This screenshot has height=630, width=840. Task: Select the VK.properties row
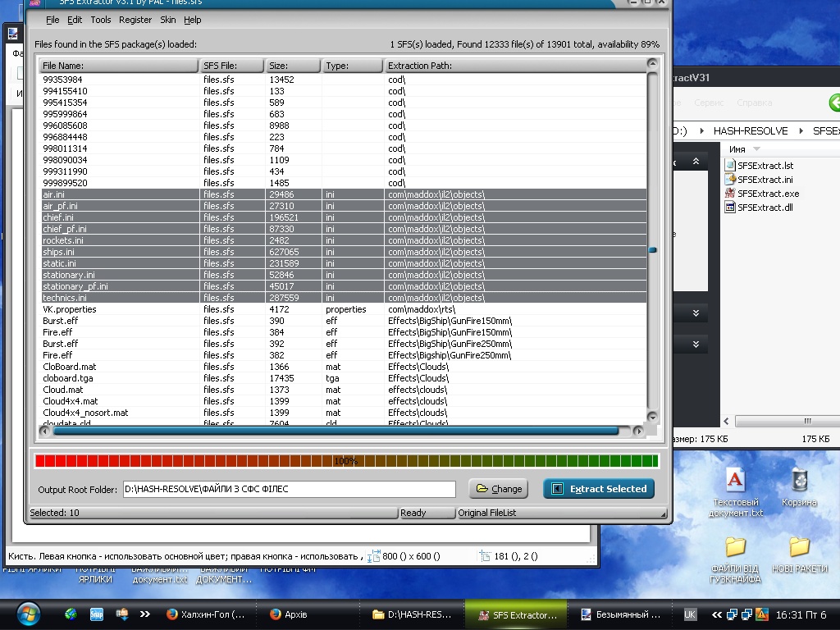tap(344, 309)
